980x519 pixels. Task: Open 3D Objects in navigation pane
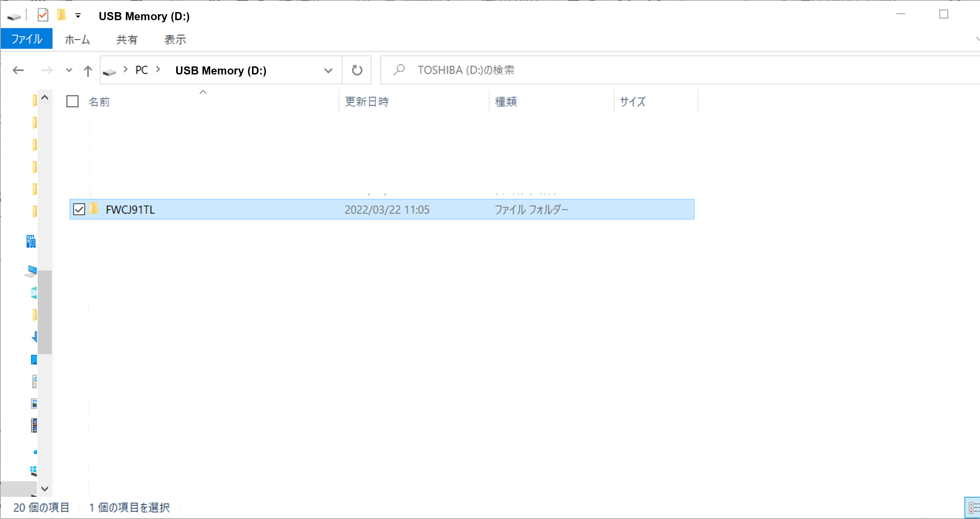(34, 292)
